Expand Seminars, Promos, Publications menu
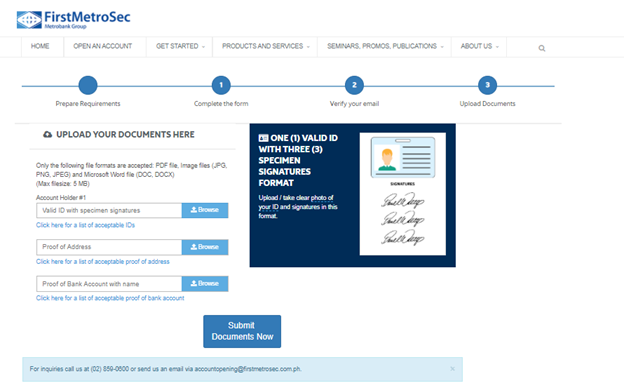Image resolution: width=624 pixels, height=388 pixels. point(384,47)
